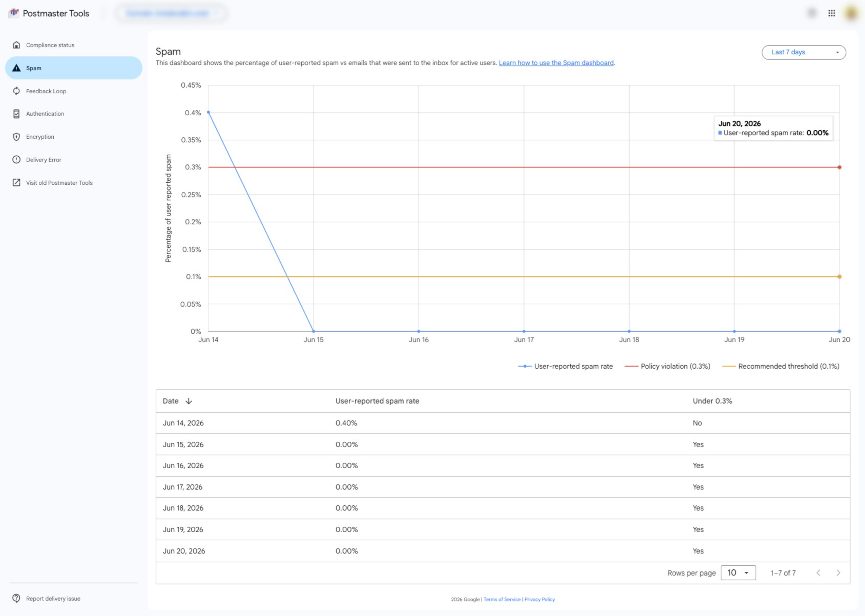Image resolution: width=865 pixels, height=616 pixels.
Task: Click the Jun 16 data point on chart
Action: 418,331
